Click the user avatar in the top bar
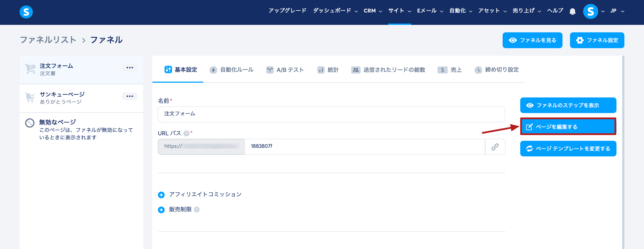644x249 pixels. (590, 11)
